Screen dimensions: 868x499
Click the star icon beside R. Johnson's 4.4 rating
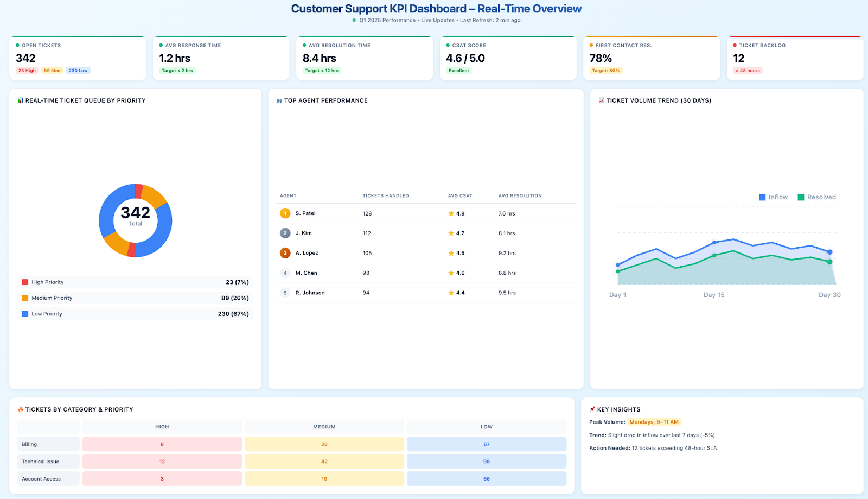(451, 293)
